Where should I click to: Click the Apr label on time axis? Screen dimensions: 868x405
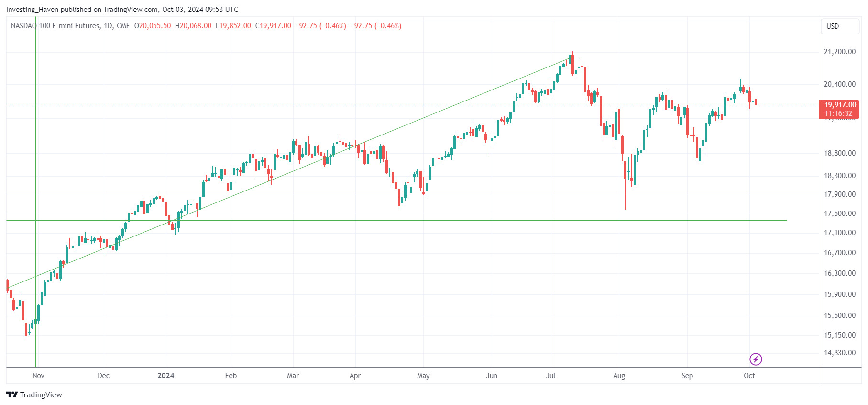pos(355,376)
